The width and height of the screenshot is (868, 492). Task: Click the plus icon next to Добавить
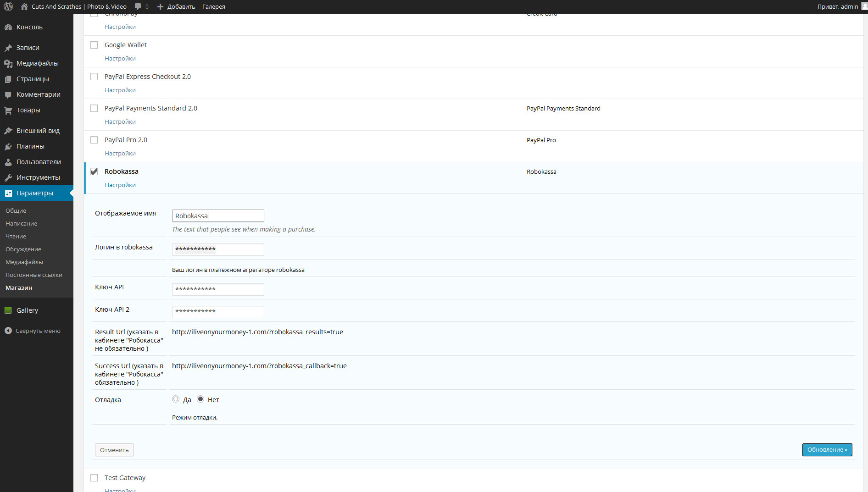coord(160,6)
